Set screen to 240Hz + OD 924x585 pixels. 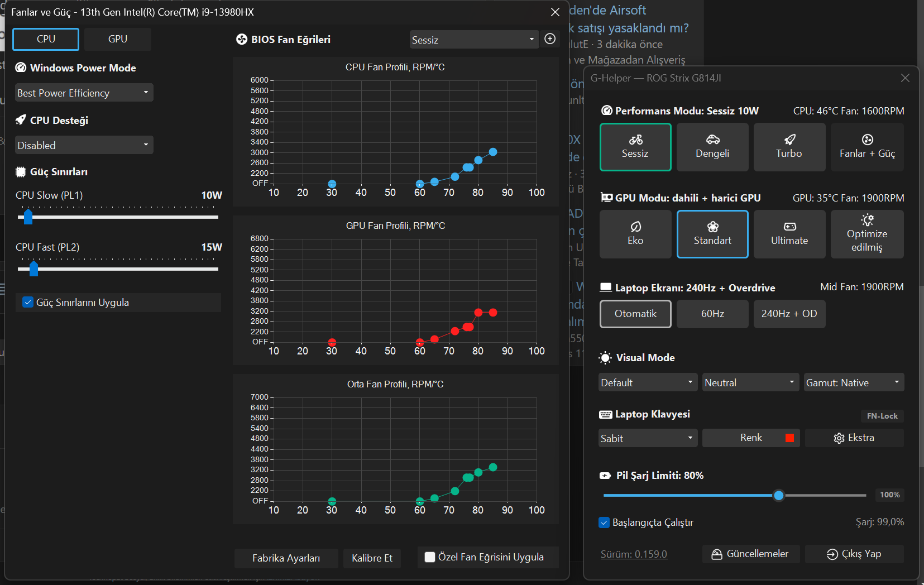789,314
